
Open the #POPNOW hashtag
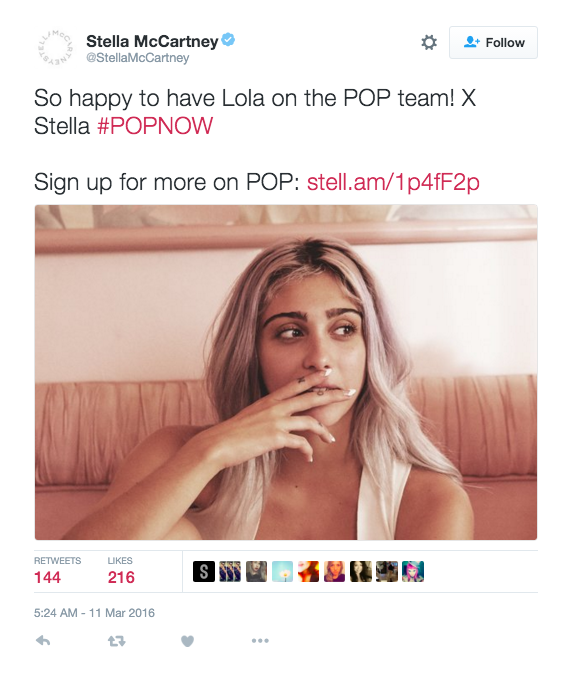click(155, 126)
